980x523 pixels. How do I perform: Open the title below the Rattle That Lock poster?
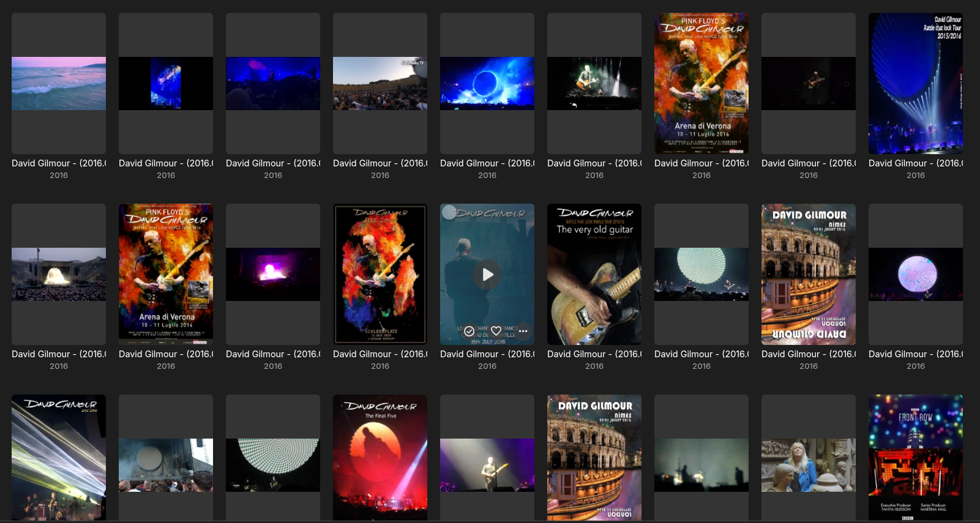click(x=916, y=163)
